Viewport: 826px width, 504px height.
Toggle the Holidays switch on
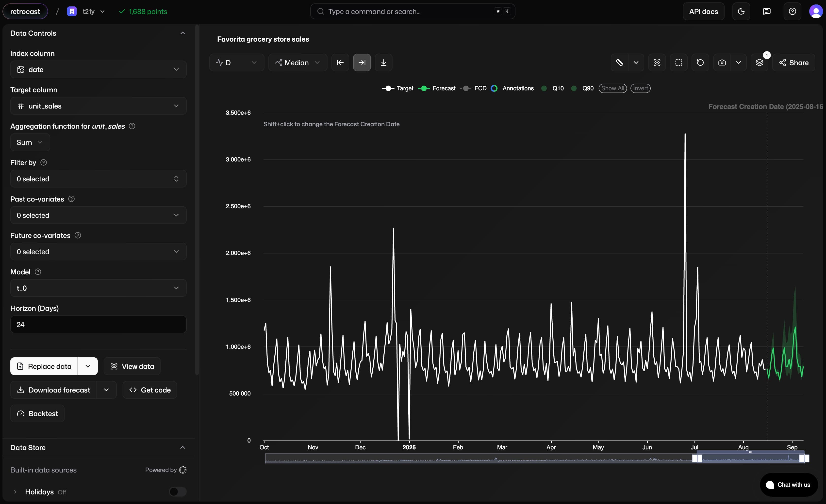(178, 492)
